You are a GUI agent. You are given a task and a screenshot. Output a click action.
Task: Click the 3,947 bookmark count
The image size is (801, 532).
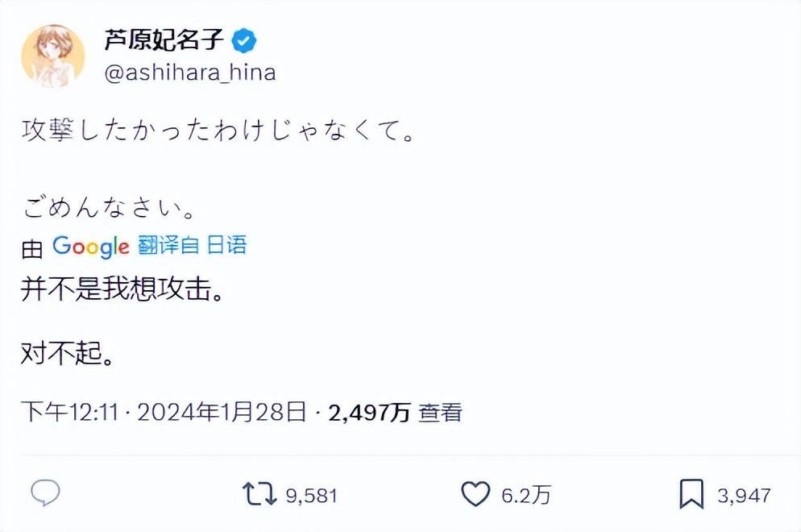[x=744, y=495]
